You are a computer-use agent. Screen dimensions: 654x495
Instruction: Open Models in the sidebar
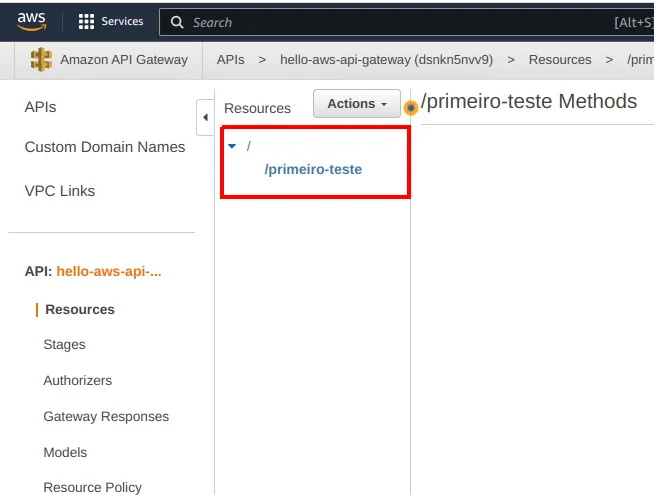pyautogui.click(x=65, y=452)
